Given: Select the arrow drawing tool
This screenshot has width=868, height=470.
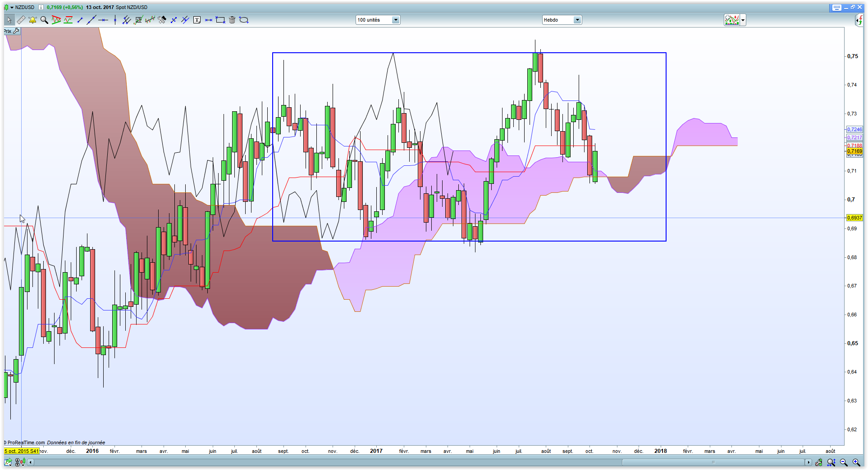Looking at the screenshot, I should pyautogui.click(x=174, y=20).
